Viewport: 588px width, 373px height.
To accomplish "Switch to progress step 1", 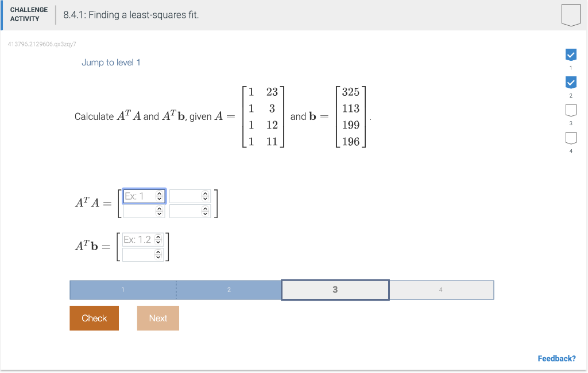I will tap(122, 290).
